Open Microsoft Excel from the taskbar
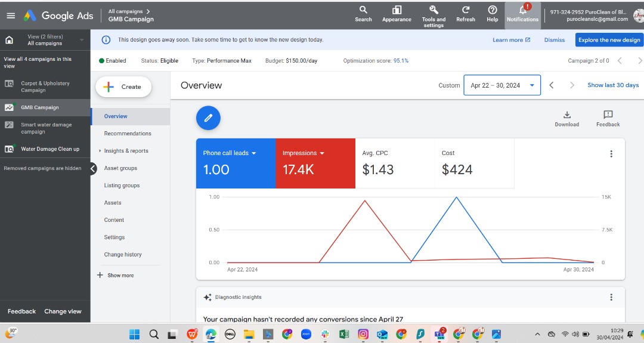This screenshot has width=644, height=343. pos(344,334)
